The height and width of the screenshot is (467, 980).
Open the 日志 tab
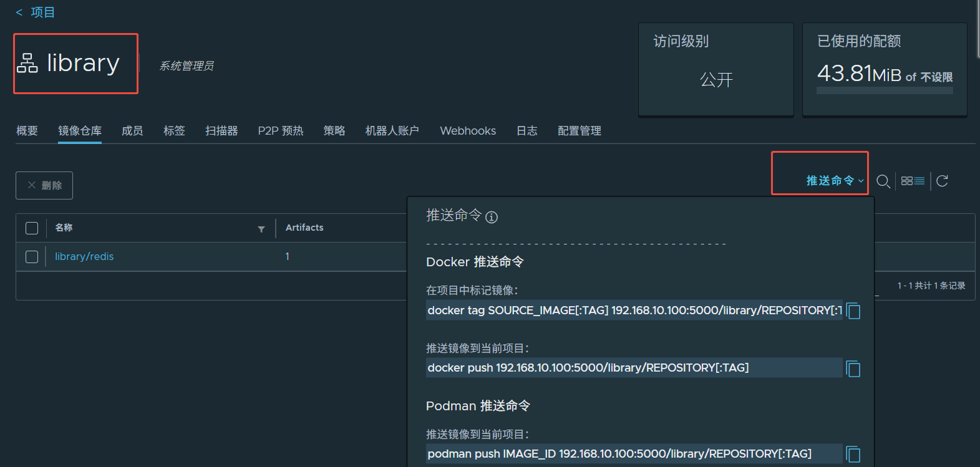tap(527, 131)
